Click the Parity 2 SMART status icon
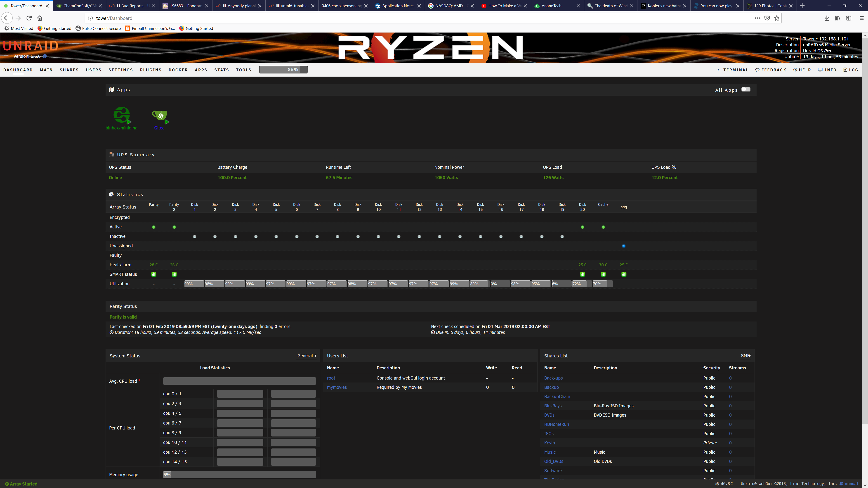The image size is (868, 488). 174,274
